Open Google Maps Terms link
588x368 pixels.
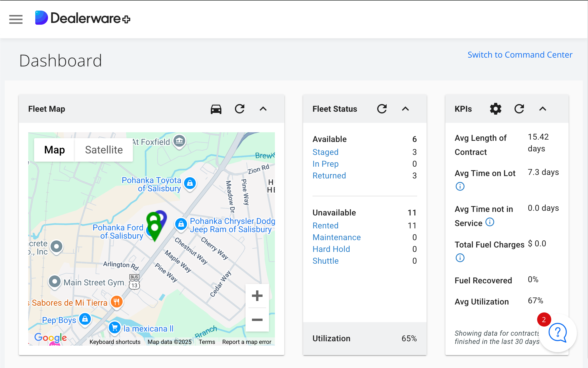[x=207, y=342]
